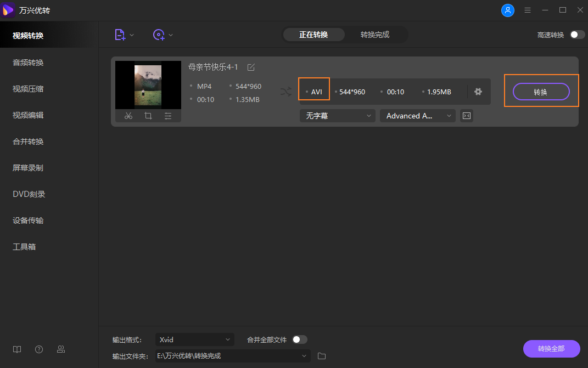Screen dimensions: 588x368
Task: Click the help question mark icon
Action: (x=38, y=349)
